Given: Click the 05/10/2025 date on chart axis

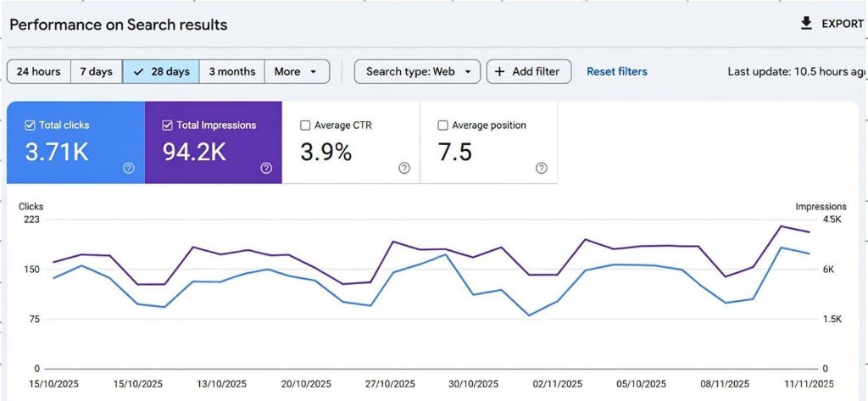Looking at the screenshot, I should tap(642, 384).
